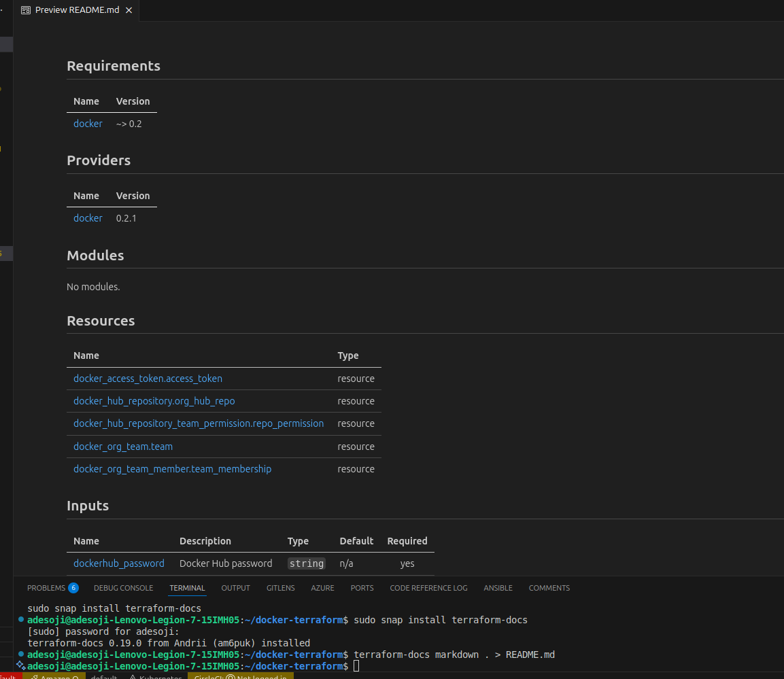Click the 'Default' column header in Inputs
This screenshot has height=679, width=784.
coord(356,540)
